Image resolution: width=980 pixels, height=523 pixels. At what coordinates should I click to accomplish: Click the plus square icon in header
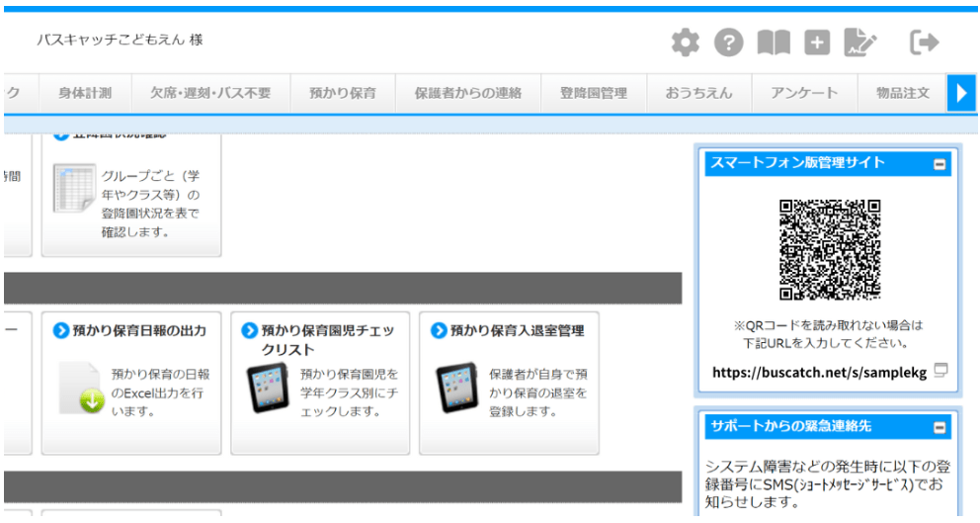(816, 43)
